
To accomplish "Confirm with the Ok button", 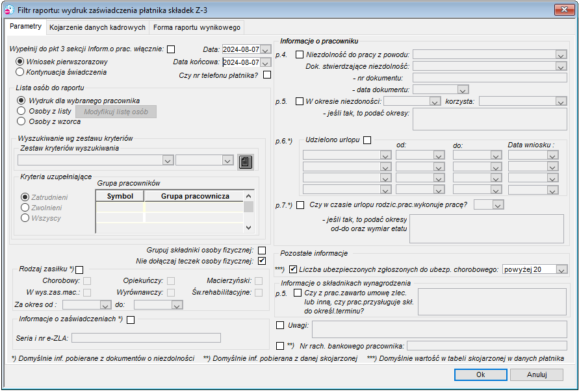I will [x=480, y=374].
